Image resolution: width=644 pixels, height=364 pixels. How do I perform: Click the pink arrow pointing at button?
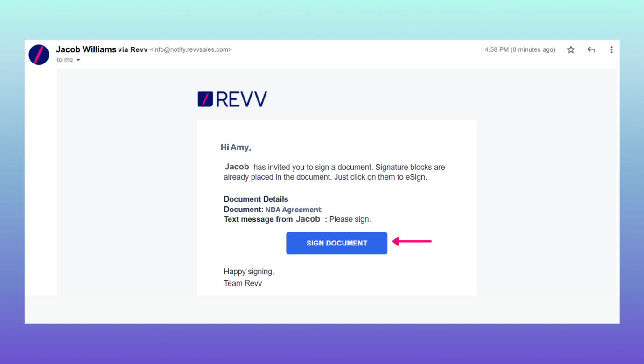coord(412,241)
